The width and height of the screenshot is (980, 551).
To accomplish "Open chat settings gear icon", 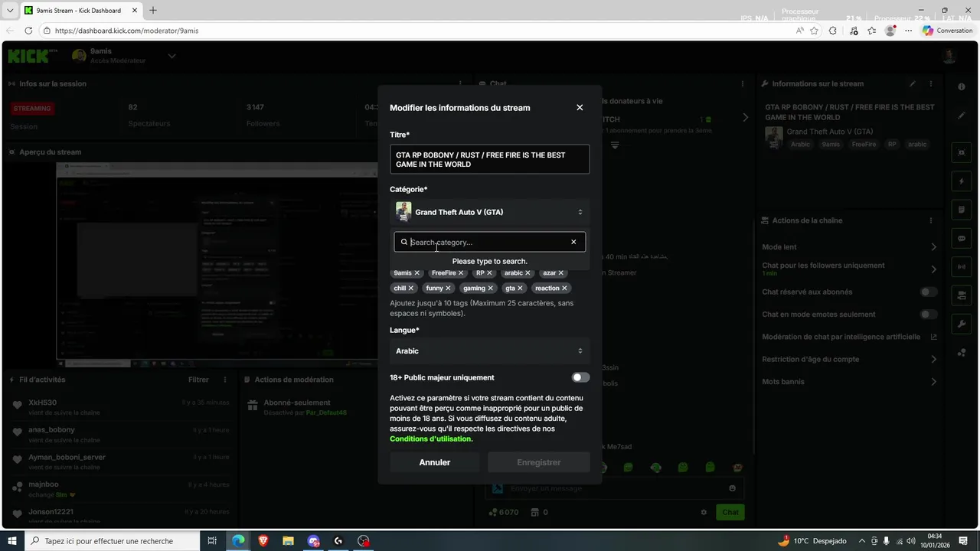I will tap(704, 512).
